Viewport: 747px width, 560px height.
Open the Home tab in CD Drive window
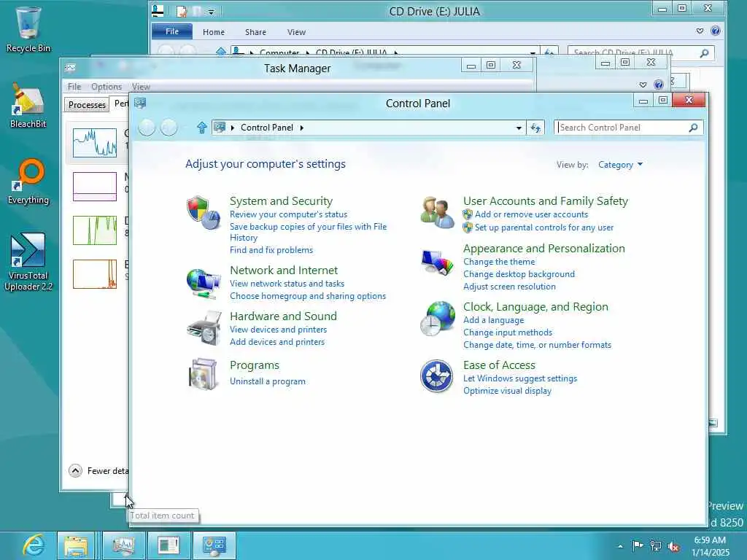[214, 32]
